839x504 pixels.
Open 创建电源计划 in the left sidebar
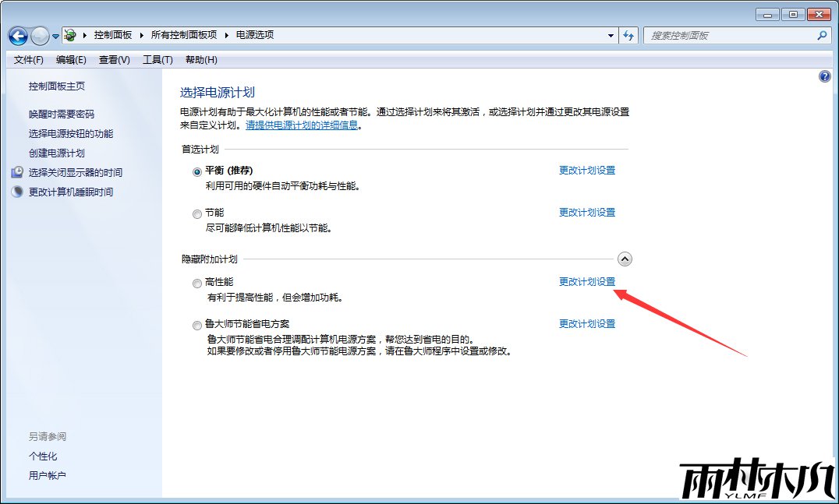pos(56,153)
